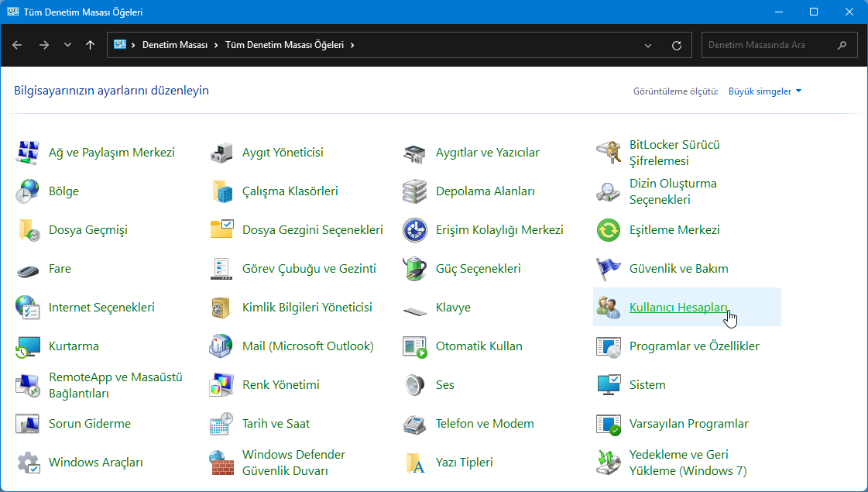Click inside the Denetim Masasında Ara search box
Screen dimensions: 868x492
point(774,45)
